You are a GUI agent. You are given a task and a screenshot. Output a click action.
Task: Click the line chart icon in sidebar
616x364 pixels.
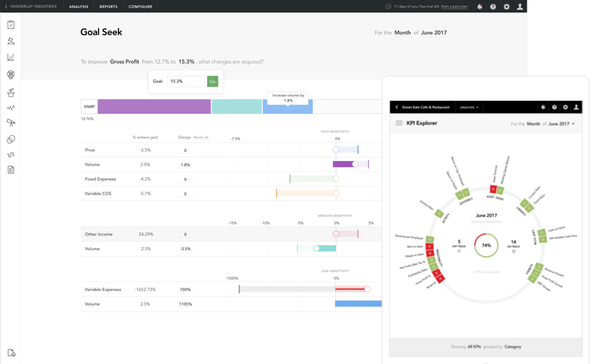click(x=11, y=58)
